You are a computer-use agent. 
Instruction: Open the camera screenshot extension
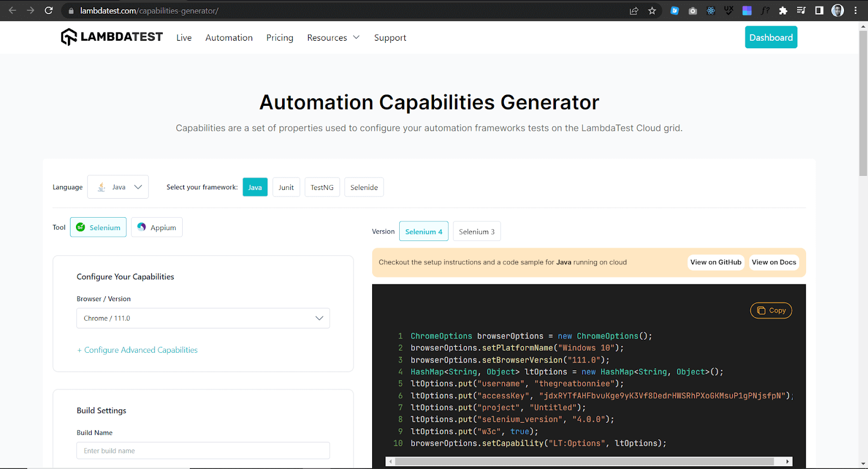pyautogui.click(x=693, y=11)
